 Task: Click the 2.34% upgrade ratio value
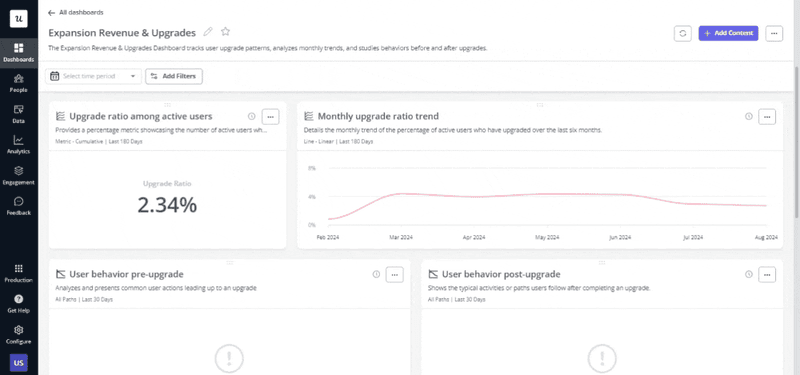point(167,205)
